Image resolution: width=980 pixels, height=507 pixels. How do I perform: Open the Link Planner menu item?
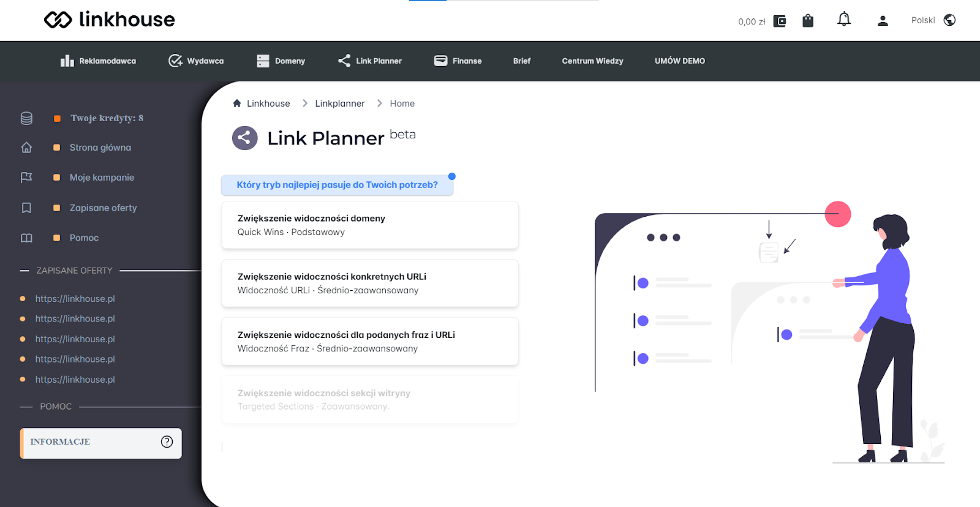(x=370, y=61)
